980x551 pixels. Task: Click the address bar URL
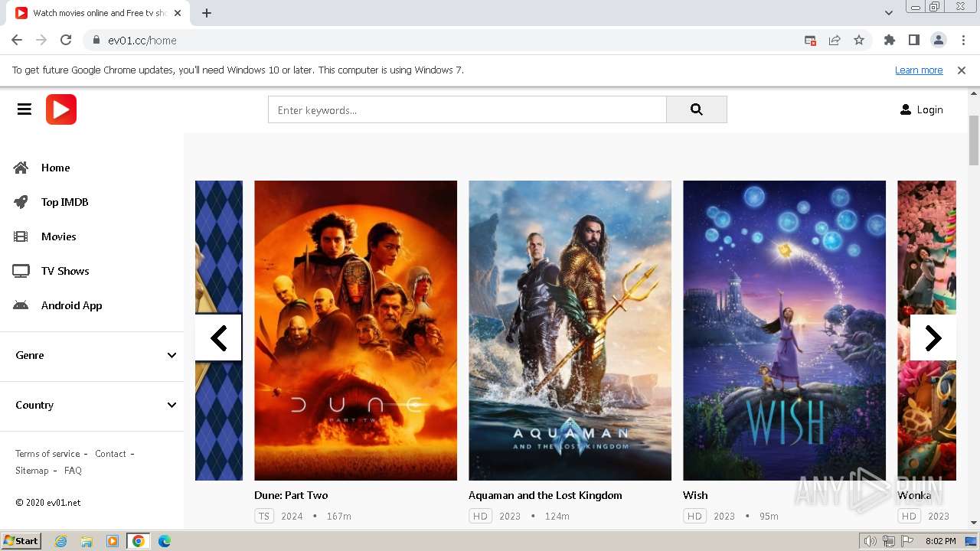click(x=142, y=40)
